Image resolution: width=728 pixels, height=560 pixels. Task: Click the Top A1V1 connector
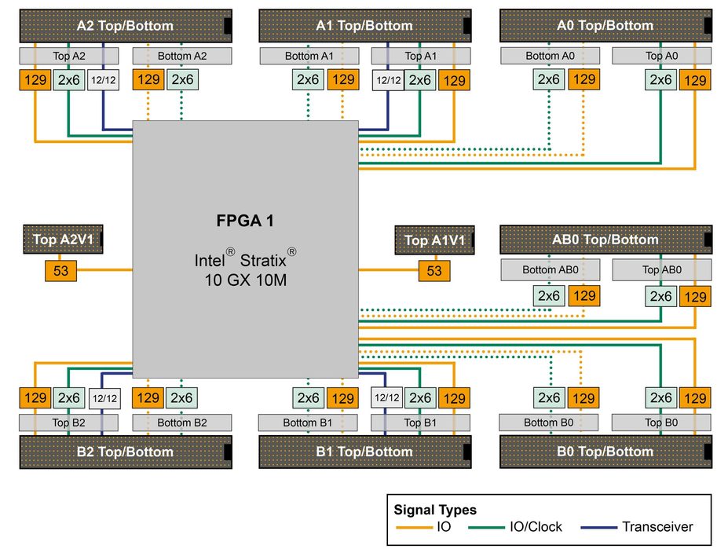coord(434,240)
